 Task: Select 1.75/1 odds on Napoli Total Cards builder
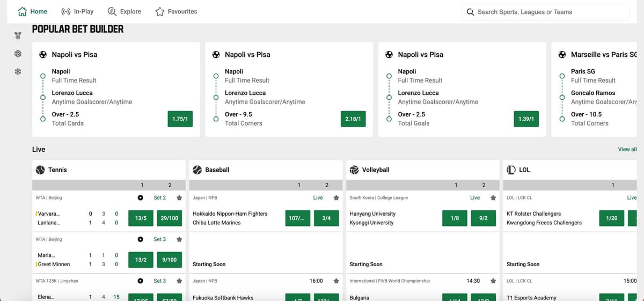pyautogui.click(x=180, y=119)
